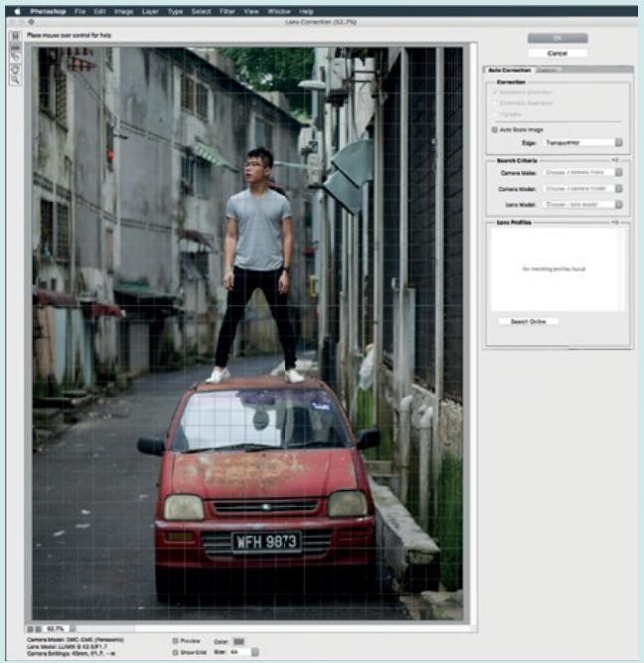Screen dimensions: 644x663
Task: Select the Straighten tool
Action: (15, 47)
